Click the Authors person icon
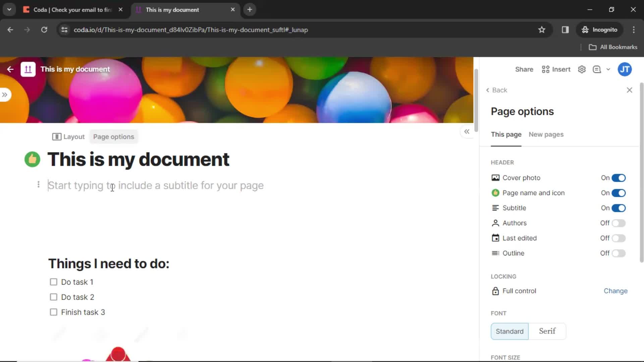644x362 pixels. 495,223
